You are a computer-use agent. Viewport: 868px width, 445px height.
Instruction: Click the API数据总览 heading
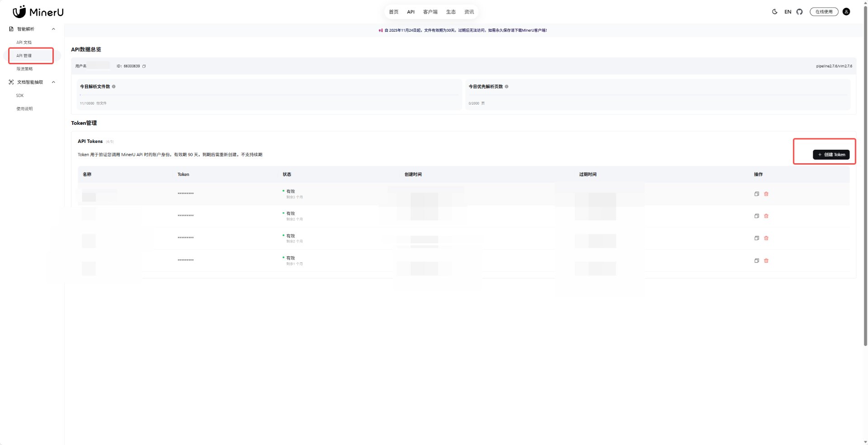click(x=86, y=50)
